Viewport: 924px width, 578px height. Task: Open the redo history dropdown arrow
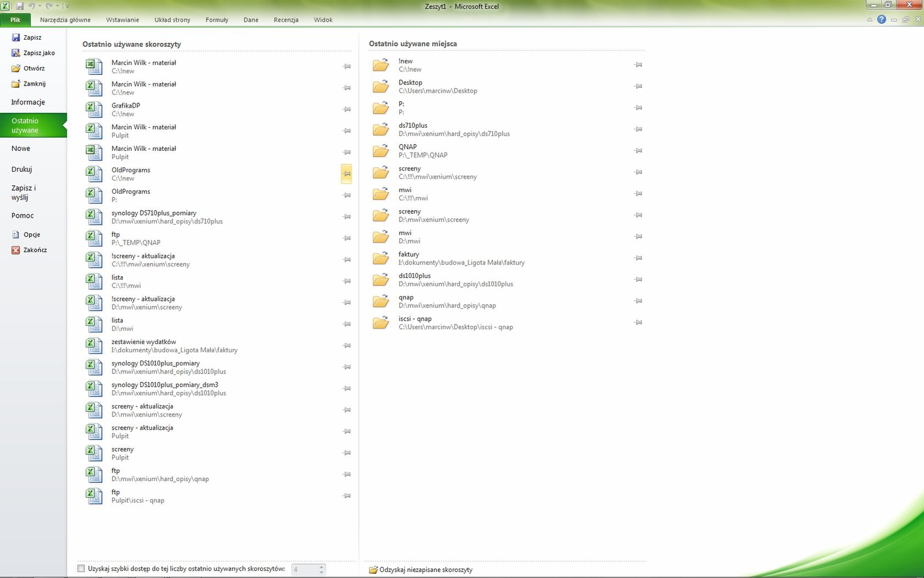pyautogui.click(x=57, y=6)
